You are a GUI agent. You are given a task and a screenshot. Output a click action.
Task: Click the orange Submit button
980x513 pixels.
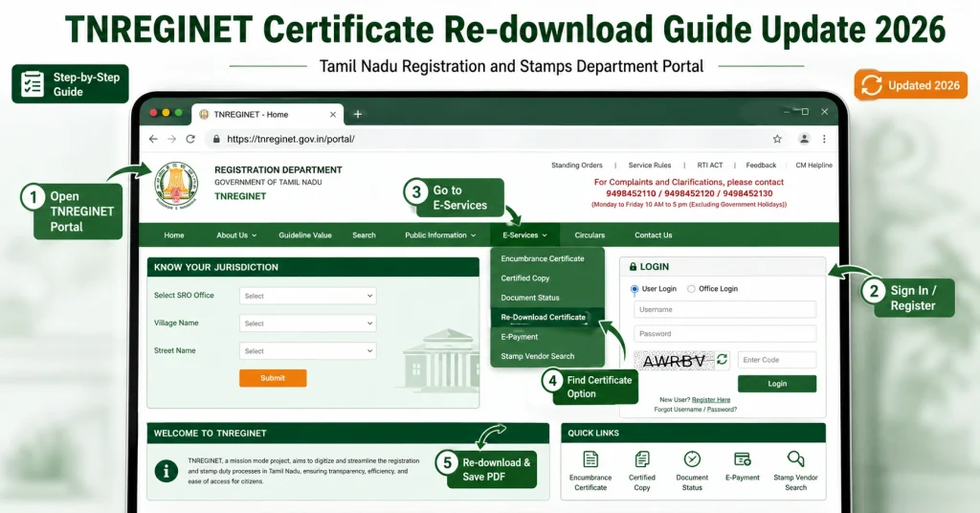273,378
